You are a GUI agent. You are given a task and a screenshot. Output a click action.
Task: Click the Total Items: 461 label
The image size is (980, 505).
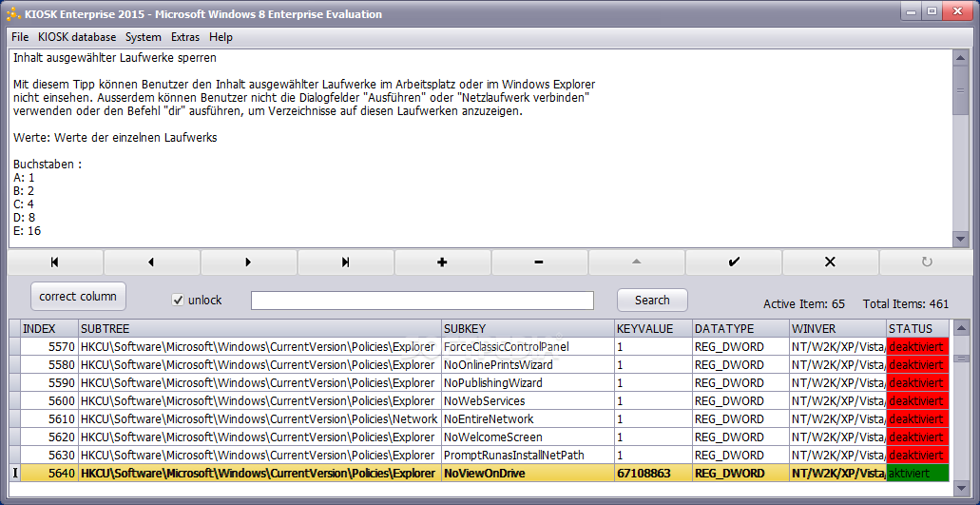tap(906, 304)
